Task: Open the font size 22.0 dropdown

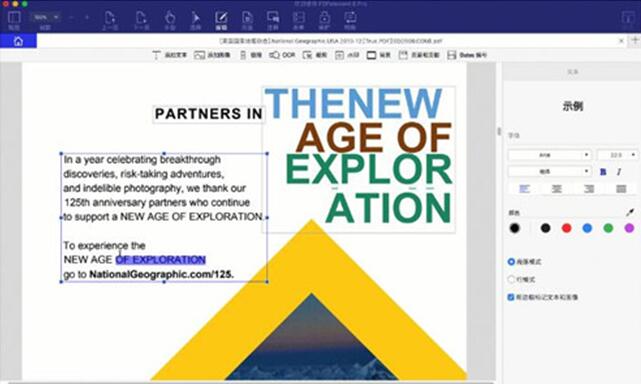Action: click(x=617, y=155)
